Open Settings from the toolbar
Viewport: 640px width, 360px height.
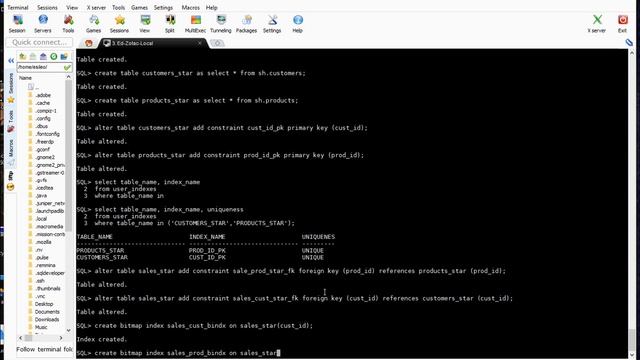272,24
